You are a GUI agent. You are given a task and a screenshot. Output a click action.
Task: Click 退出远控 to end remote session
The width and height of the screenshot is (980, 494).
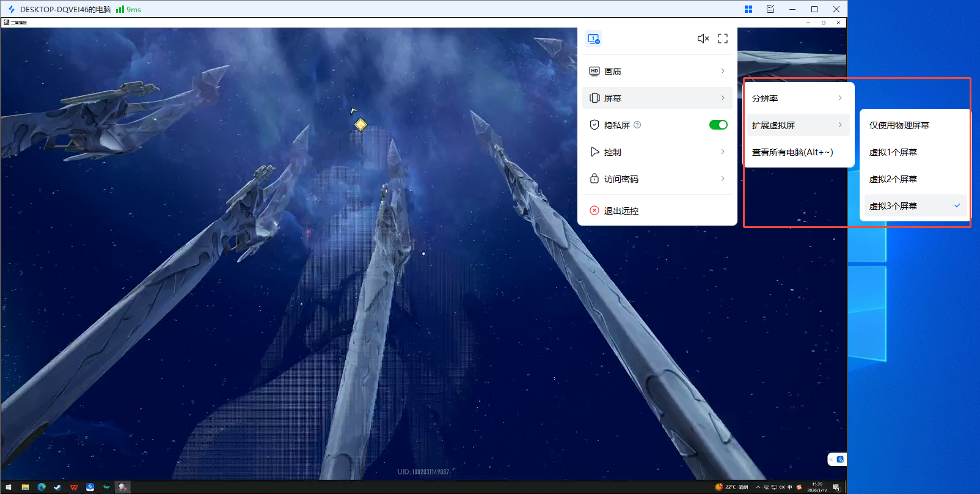pyautogui.click(x=657, y=210)
